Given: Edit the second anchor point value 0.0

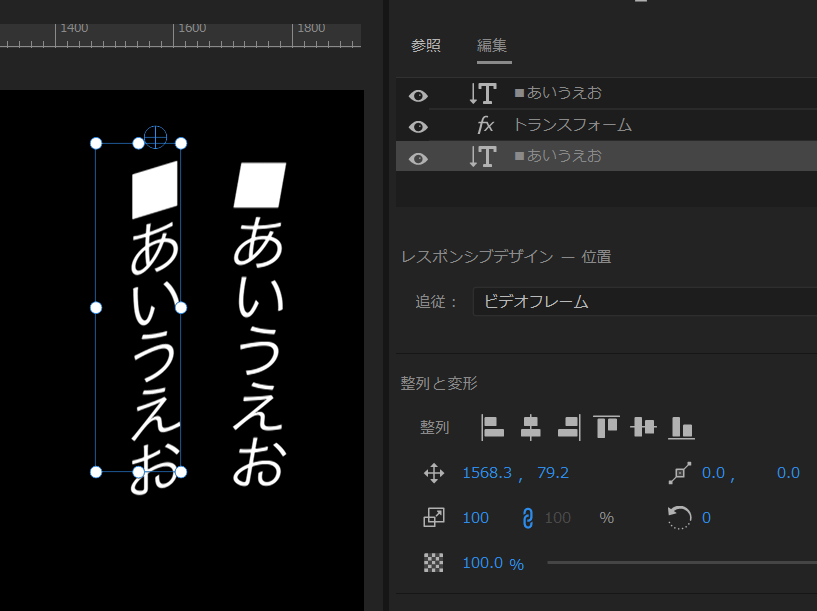Looking at the screenshot, I should pyautogui.click(x=788, y=473).
